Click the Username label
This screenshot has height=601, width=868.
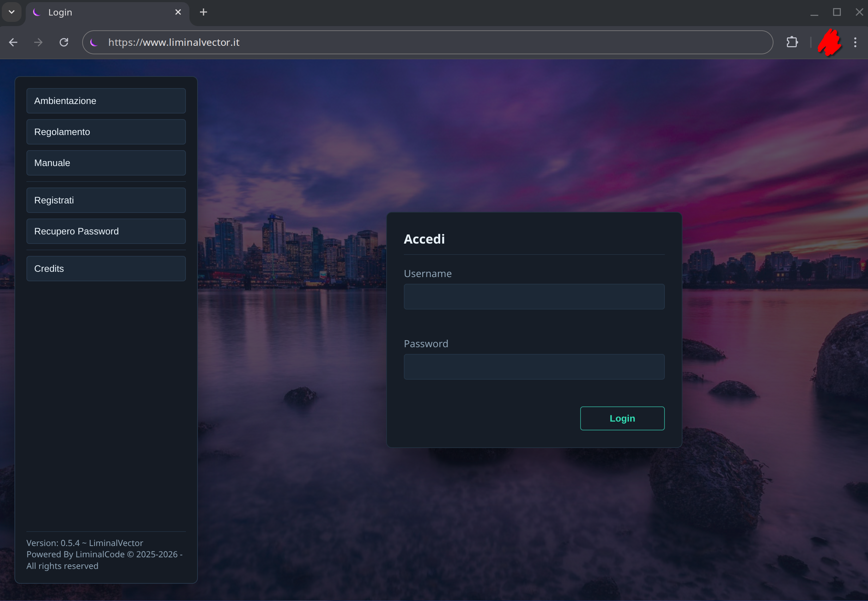427,274
